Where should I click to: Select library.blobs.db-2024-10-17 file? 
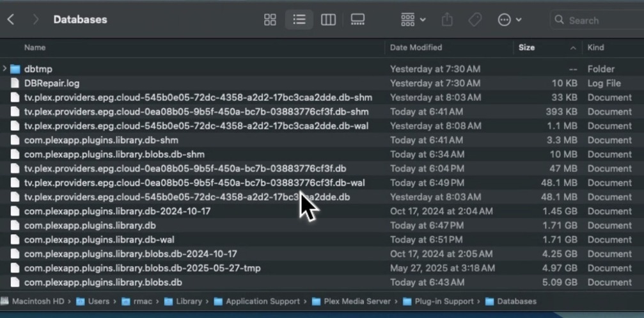tap(130, 254)
